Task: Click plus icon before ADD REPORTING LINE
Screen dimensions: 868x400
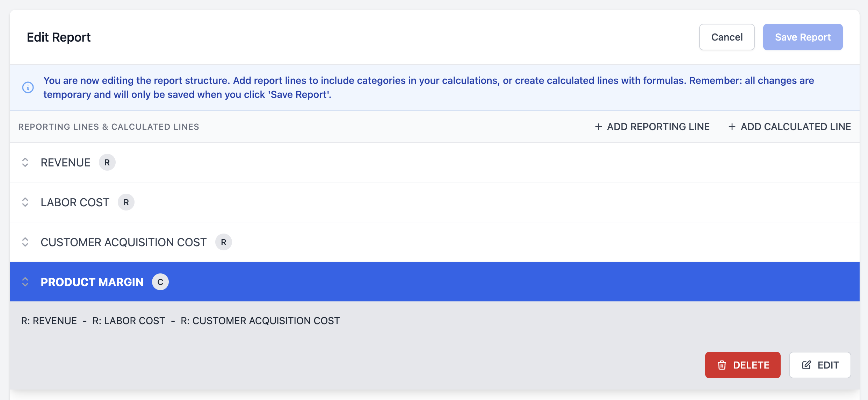Action: pyautogui.click(x=599, y=127)
